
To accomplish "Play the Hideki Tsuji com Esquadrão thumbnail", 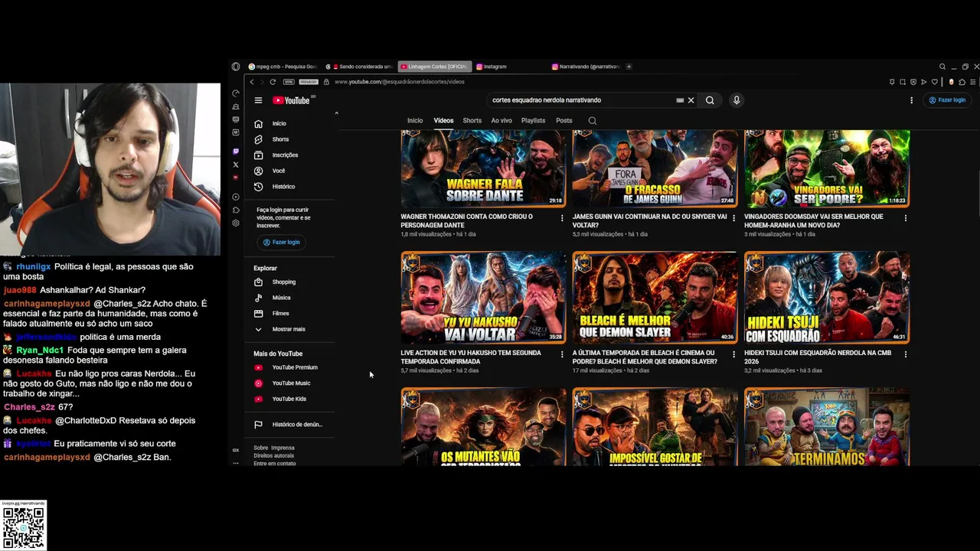I will pos(827,297).
